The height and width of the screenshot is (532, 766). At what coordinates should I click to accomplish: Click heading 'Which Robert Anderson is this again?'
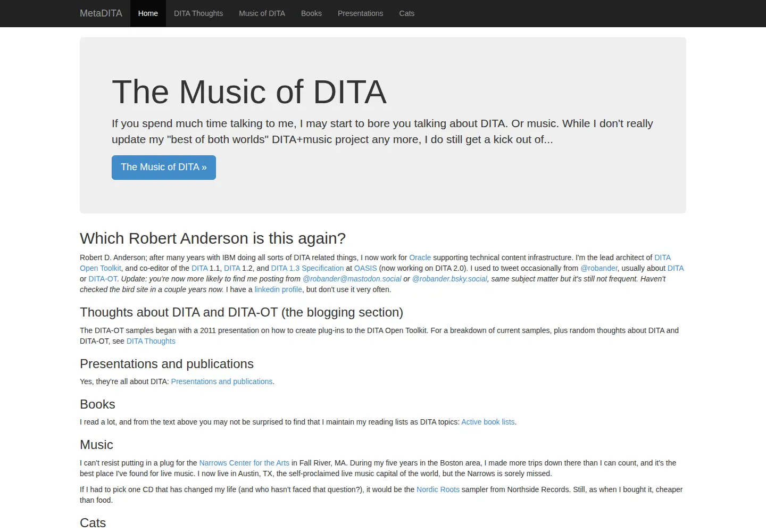(213, 238)
